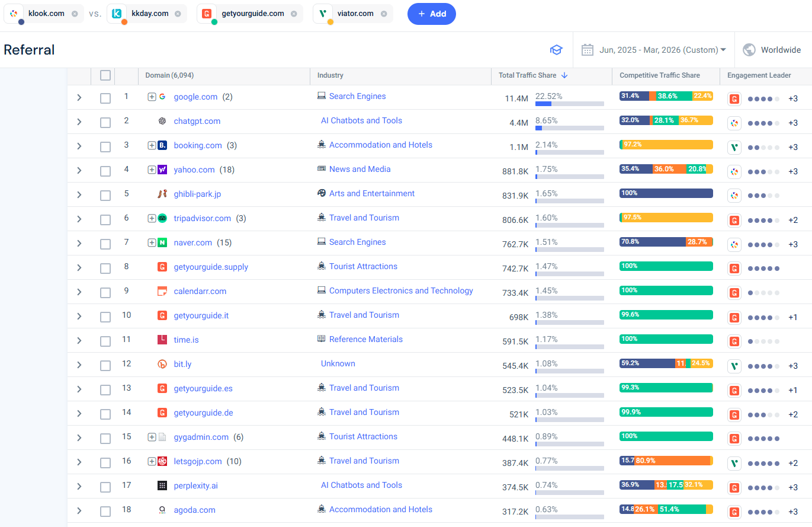Click the bit.ly favicon
This screenshot has width=812, height=527.
[x=162, y=364]
